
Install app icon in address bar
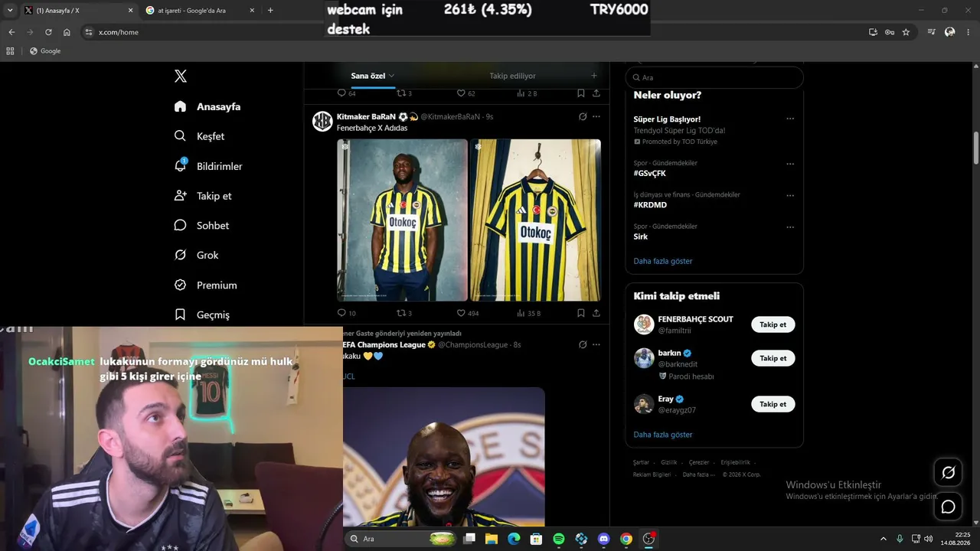(x=873, y=32)
